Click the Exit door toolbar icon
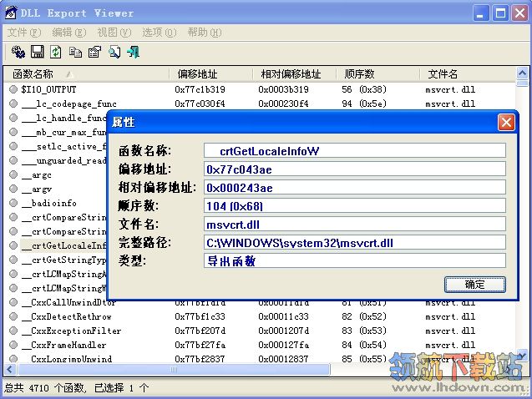This screenshot has height=399, width=532. click(x=134, y=52)
